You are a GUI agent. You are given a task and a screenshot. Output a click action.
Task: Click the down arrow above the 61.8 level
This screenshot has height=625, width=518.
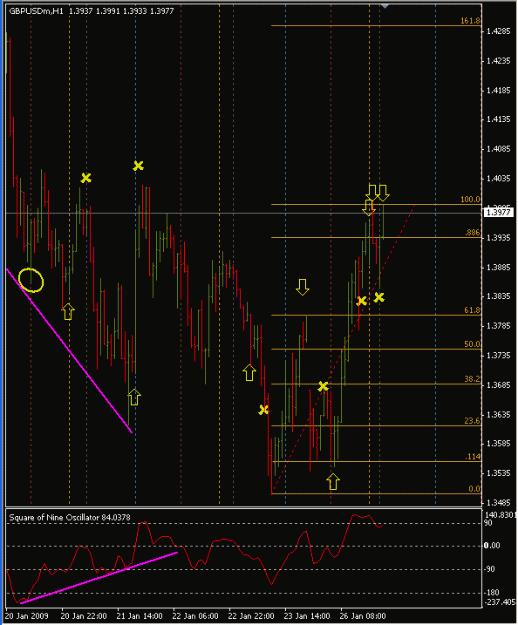[x=302, y=287]
